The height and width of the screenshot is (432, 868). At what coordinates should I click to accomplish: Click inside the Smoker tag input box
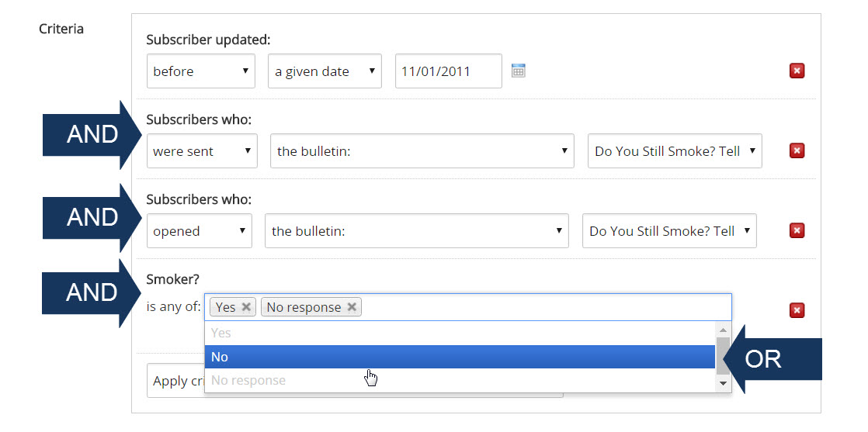[x=543, y=307]
